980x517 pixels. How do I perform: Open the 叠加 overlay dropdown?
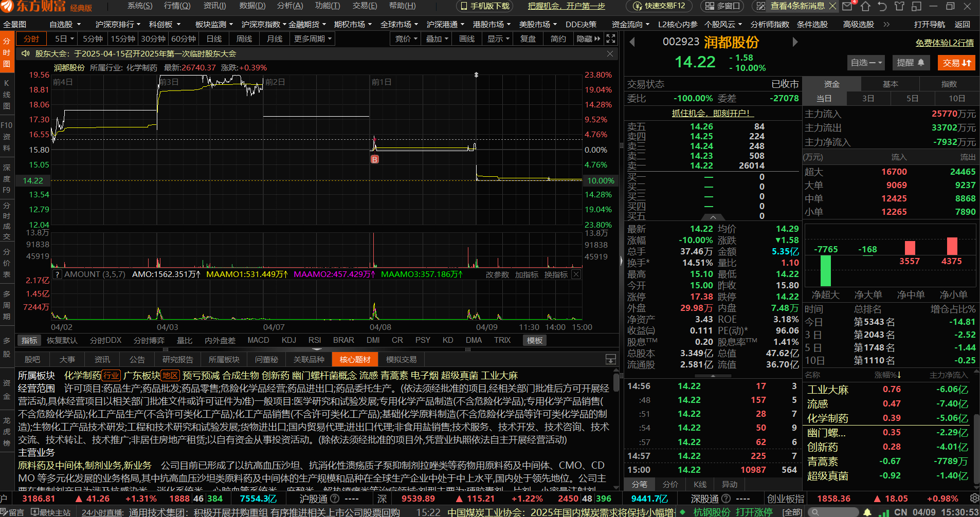pos(437,39)
